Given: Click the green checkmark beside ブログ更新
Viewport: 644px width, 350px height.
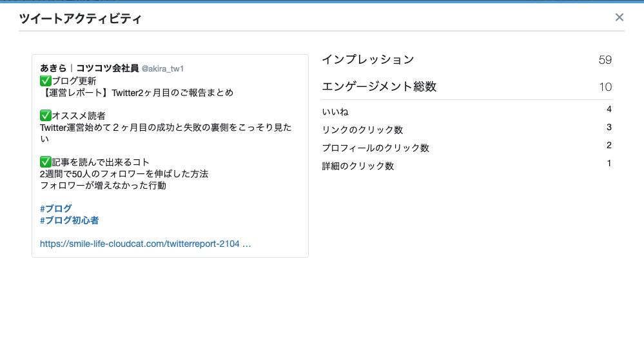Looking at the screenshot, I should click(45, 81).
